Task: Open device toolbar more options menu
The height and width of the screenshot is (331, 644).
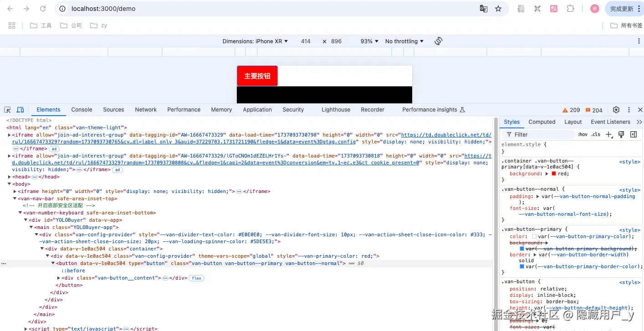Action: coord(639,41)
